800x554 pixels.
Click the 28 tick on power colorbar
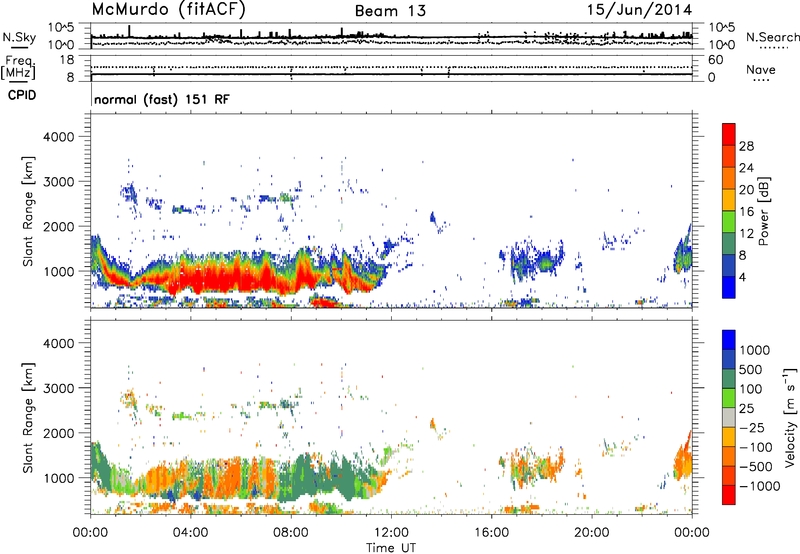(746, 146)
